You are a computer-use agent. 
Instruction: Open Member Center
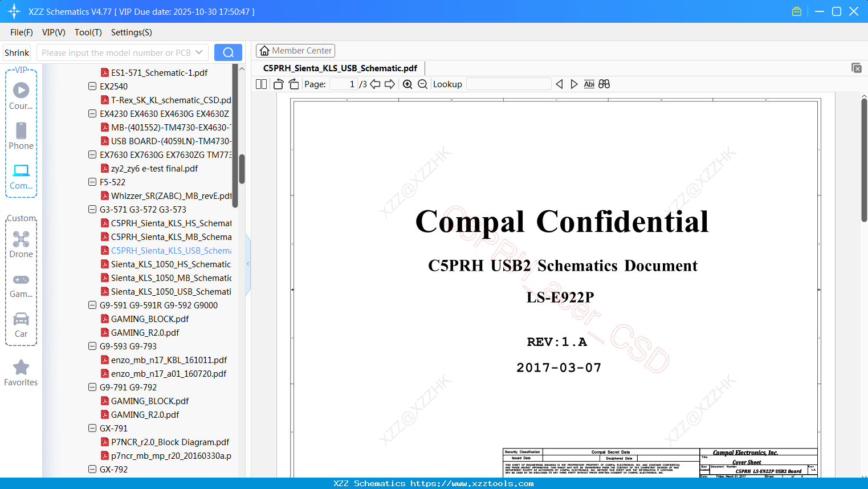tap(295, 51)
